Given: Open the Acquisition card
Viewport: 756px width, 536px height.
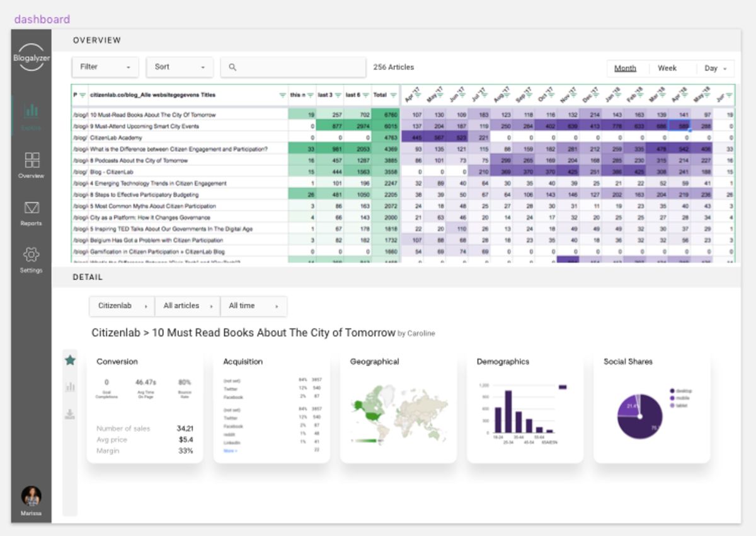Looking at the screenshot, I should click(272, 407).
